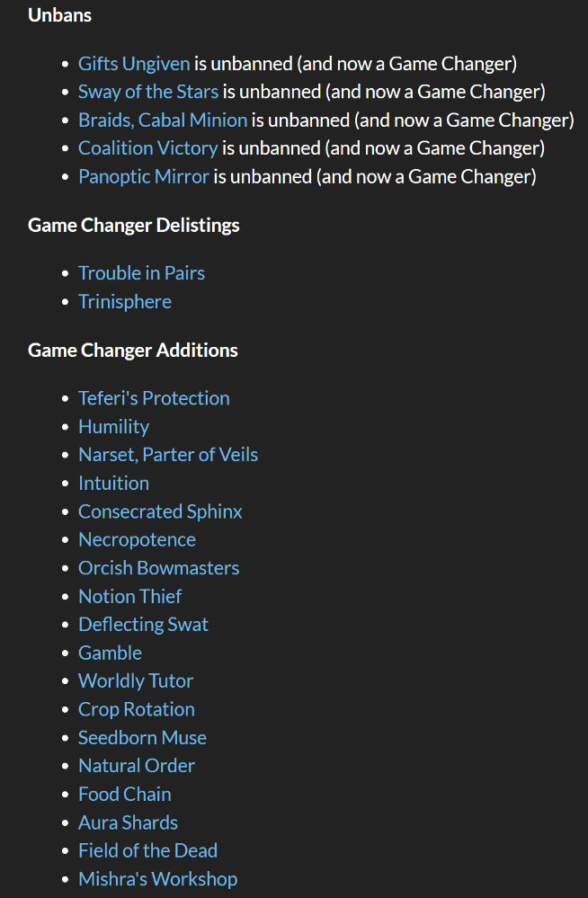Open the Trinisphere card link
The width and height of the screenshot is (588, 898).
(x=124, y=302)
